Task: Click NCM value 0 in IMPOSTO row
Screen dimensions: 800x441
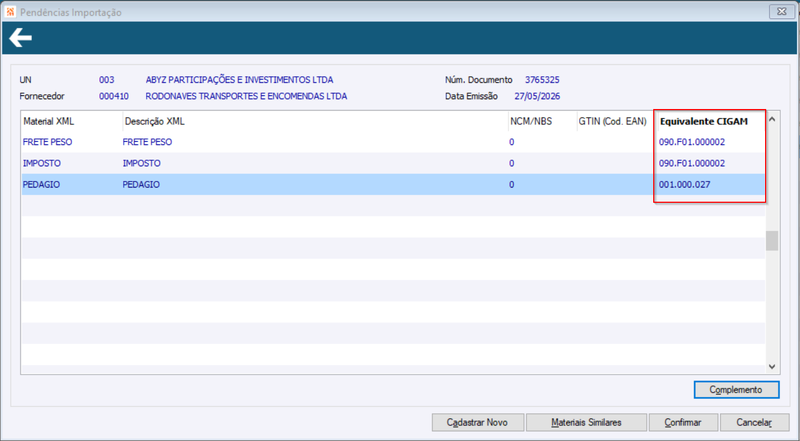Action: (512, 163)
